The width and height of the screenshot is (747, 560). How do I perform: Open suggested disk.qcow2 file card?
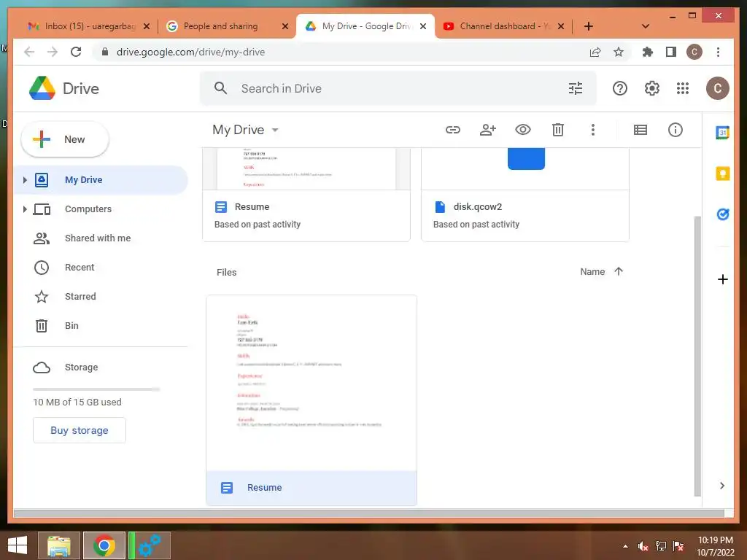[525, 194]
